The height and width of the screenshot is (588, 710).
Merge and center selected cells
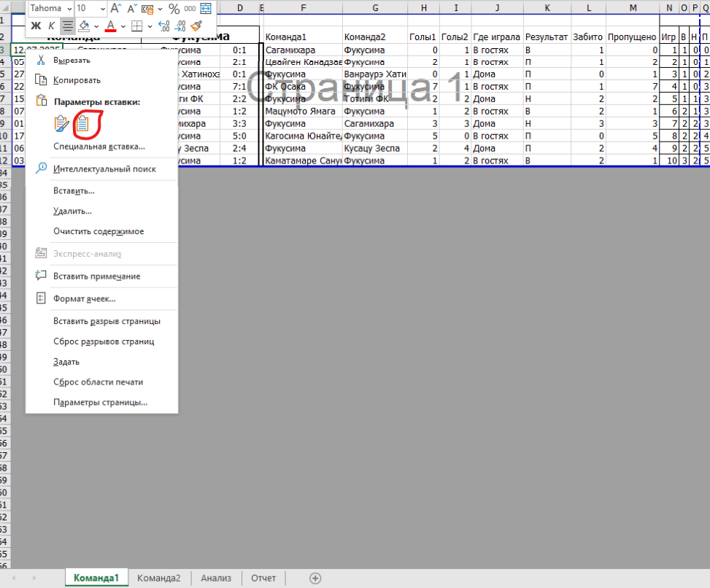pos(206,9)
